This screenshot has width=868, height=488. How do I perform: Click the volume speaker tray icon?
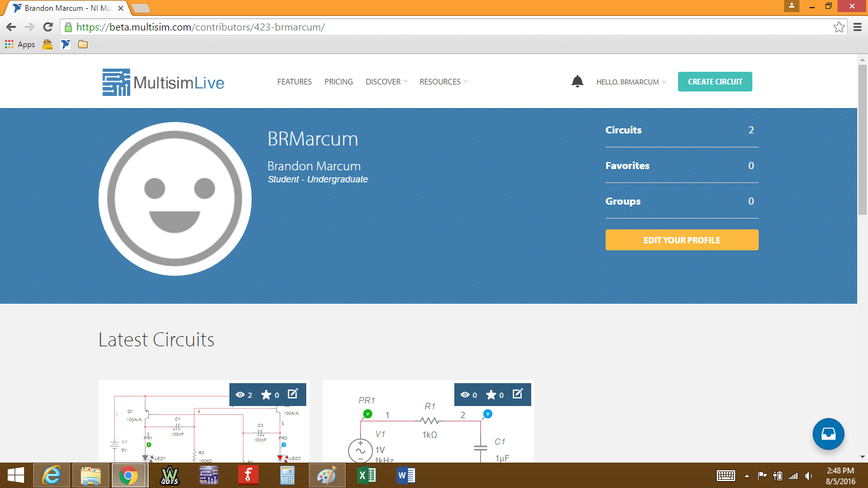click(808, 475)
